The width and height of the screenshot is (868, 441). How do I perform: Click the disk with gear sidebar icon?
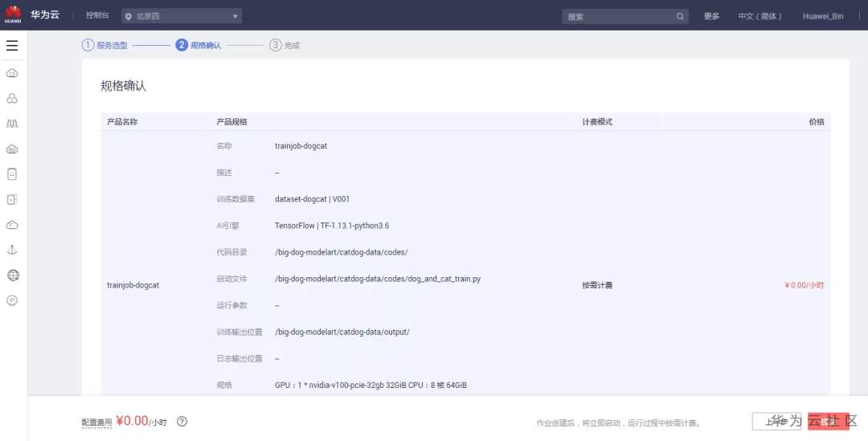(12, 199)
